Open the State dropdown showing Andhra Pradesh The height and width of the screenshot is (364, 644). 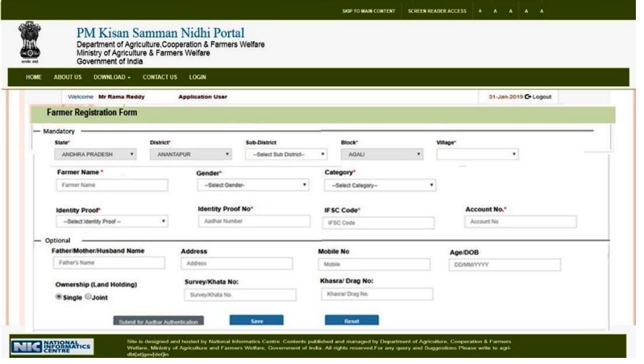pos(95,155)
